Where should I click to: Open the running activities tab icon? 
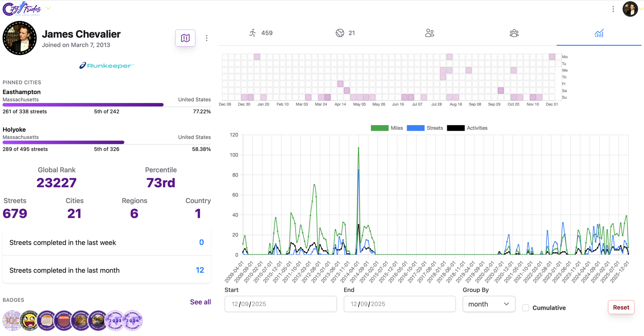253,33
